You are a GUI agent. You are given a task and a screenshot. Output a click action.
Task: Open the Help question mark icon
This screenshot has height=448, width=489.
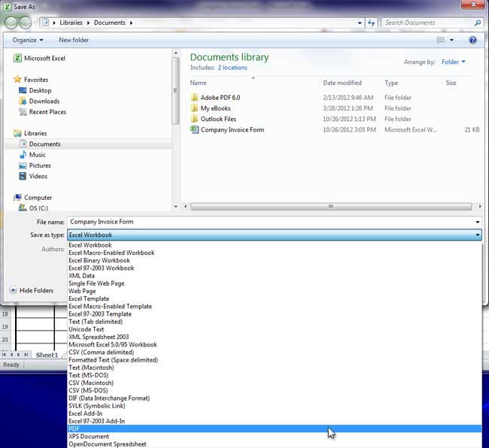point(472,40)
